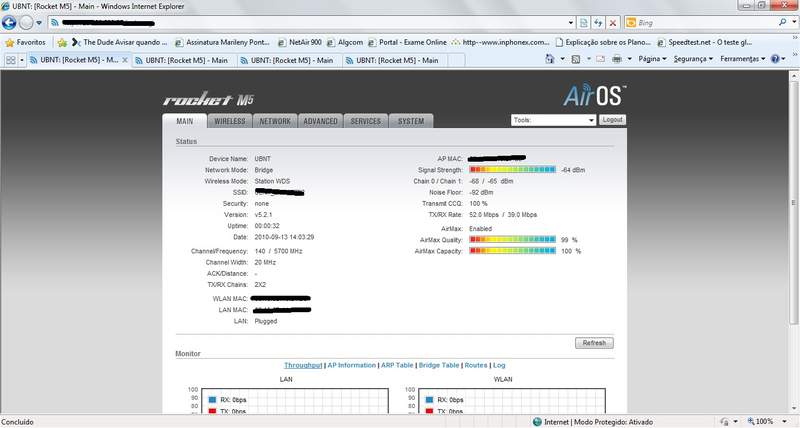The image size is (800, 428).
Task: Click Internet Protected Mode status zone
Action: pos(593,422)
